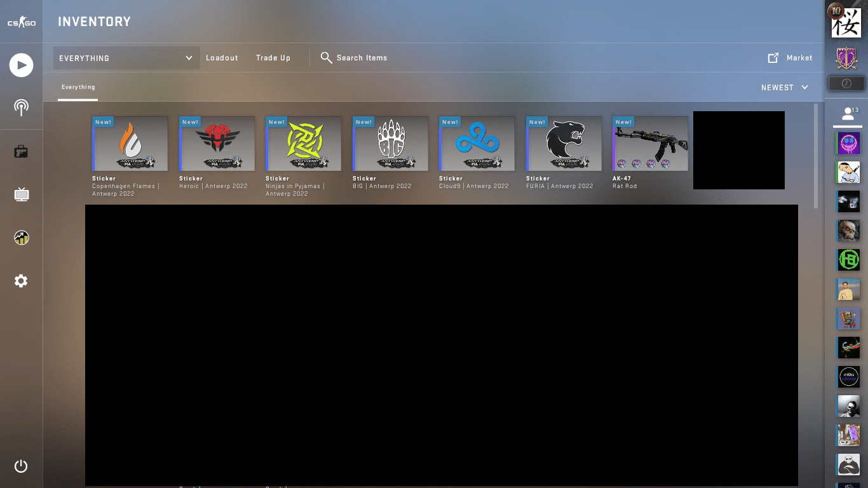This screenshot has height=488, width=868.
Task: Select friend with black circle text avatar
Action: pyautogui.click(x=848, y=377)
